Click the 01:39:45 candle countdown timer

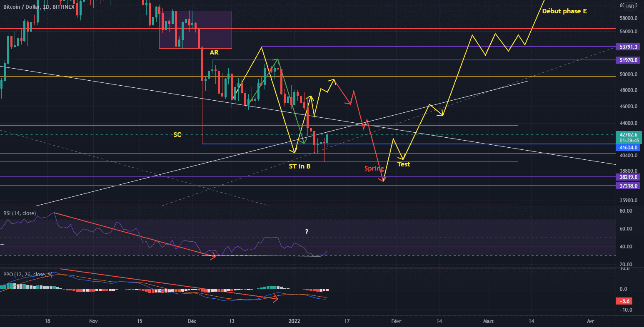tap(629, 141)
